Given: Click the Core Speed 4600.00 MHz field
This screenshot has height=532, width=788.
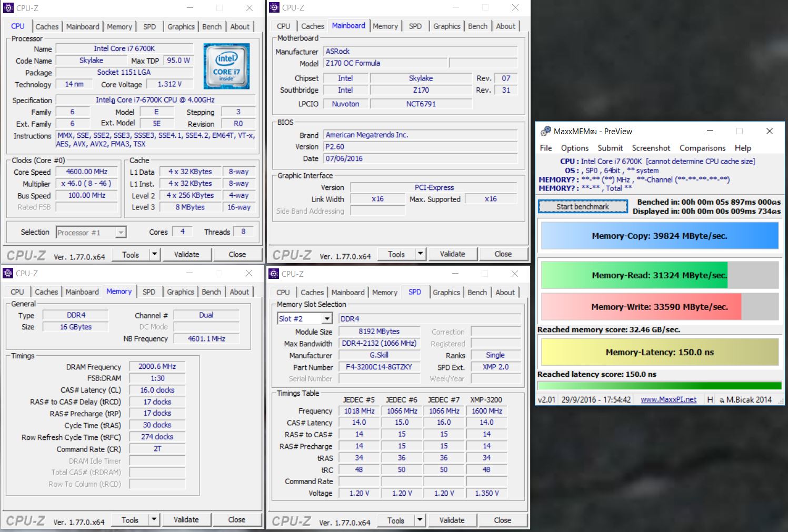Looking at the screenshot, I should 87,172.
